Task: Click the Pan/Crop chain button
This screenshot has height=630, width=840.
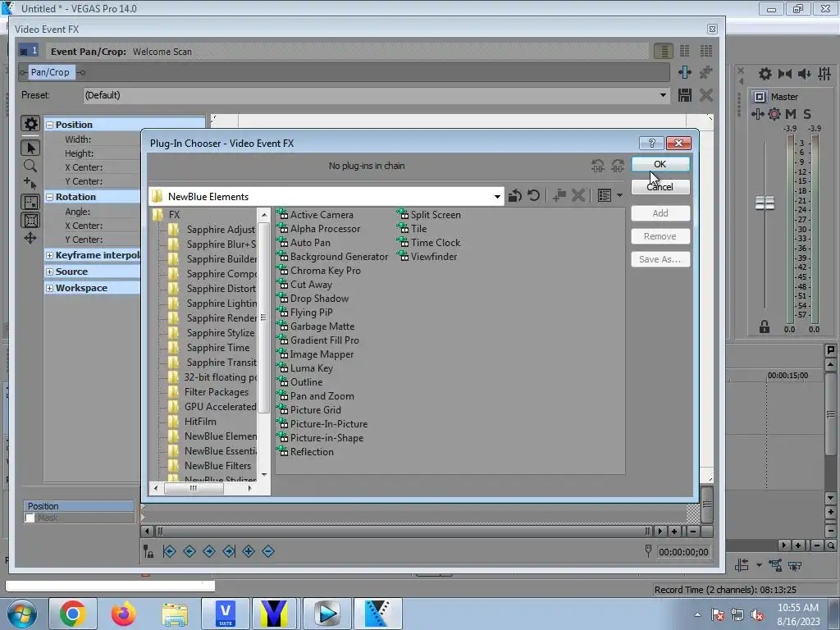Action: (x=50, y=72)
